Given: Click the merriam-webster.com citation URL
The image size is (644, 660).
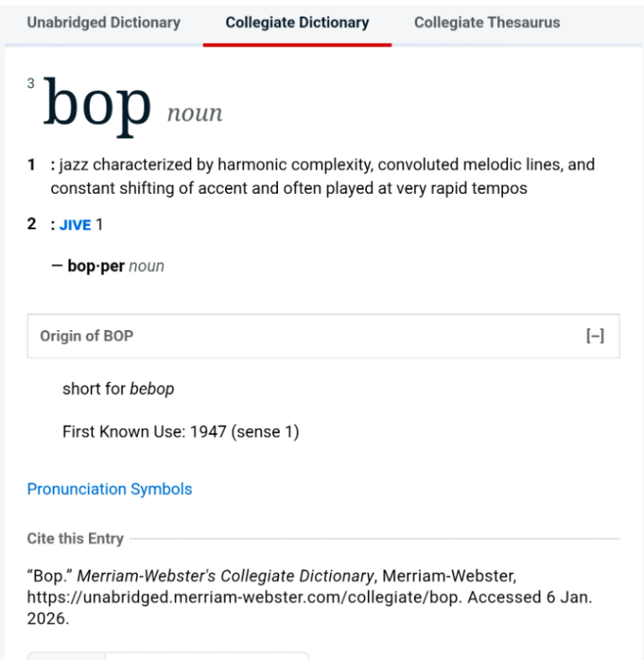Looking at the screenshot, I should [x=243, y=600].
